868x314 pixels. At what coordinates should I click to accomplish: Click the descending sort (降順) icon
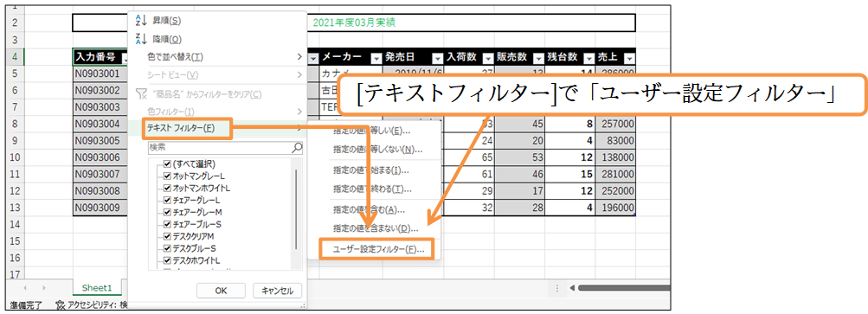(140, 39)
